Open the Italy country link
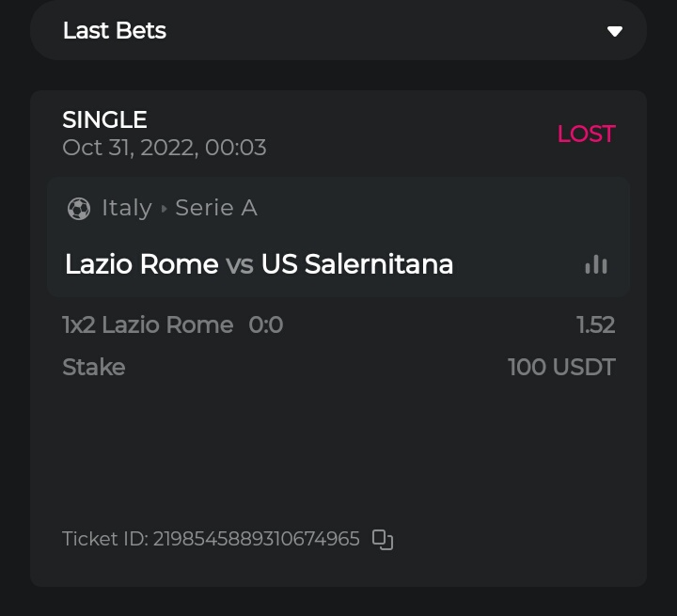Viewport: 677px width, 616px height. [127, 208]
